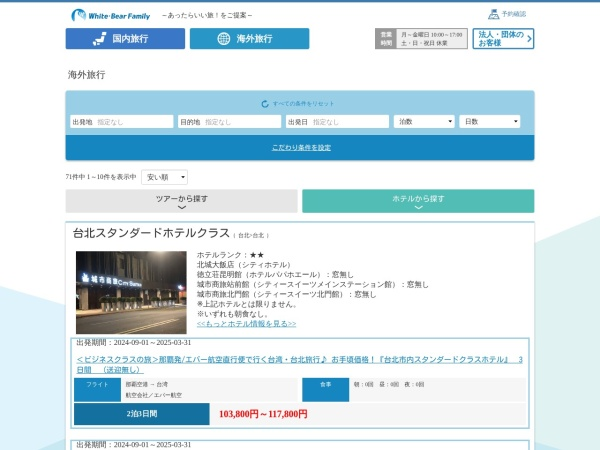The image size is (600, 450).
Task: Click the 目的地 input field
Action: [x=230, y=122]
